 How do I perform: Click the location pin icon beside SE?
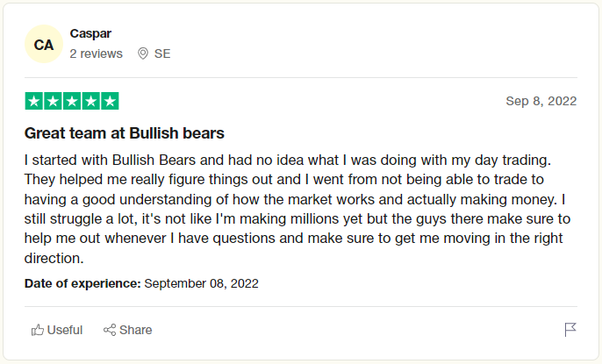143,54
